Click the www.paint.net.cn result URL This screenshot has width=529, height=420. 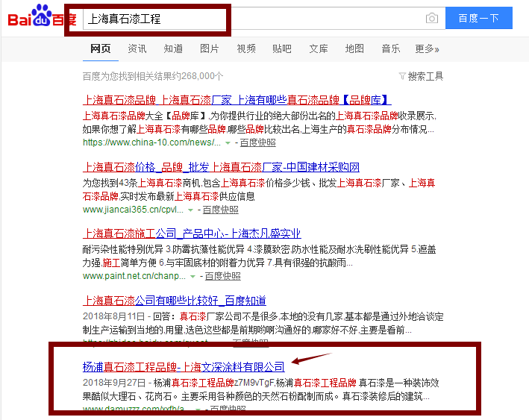click(134, 276)
